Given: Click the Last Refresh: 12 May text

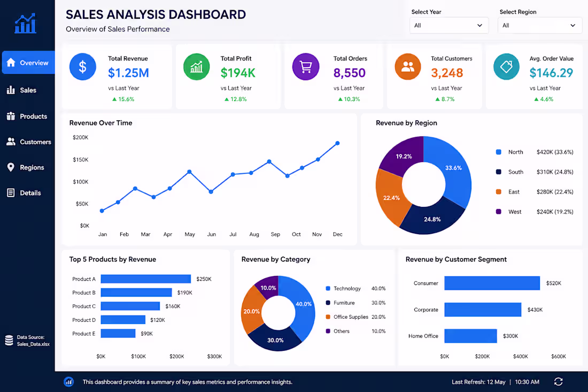Looking at the screenshot, I should point(478,382).
